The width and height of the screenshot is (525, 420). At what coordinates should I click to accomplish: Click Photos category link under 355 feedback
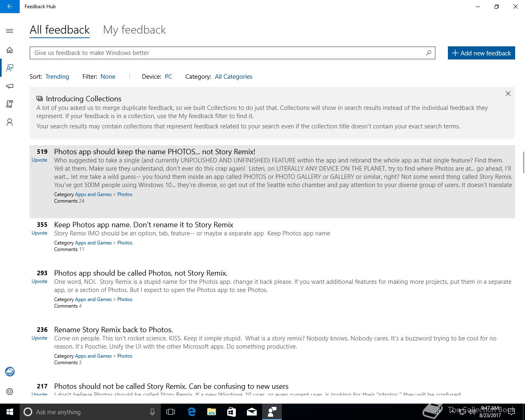(125, 243)
